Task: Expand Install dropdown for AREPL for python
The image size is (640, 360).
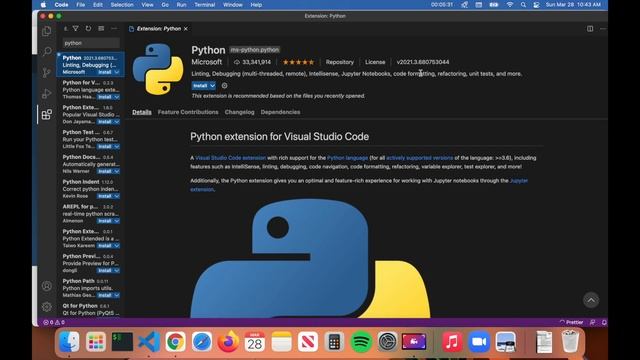Action: point(117,221)
